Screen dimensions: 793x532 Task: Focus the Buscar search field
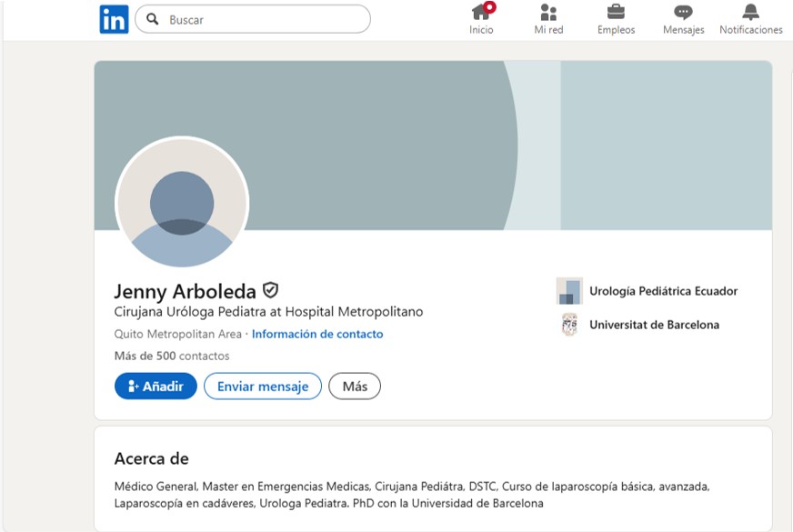tap(264, 19)
